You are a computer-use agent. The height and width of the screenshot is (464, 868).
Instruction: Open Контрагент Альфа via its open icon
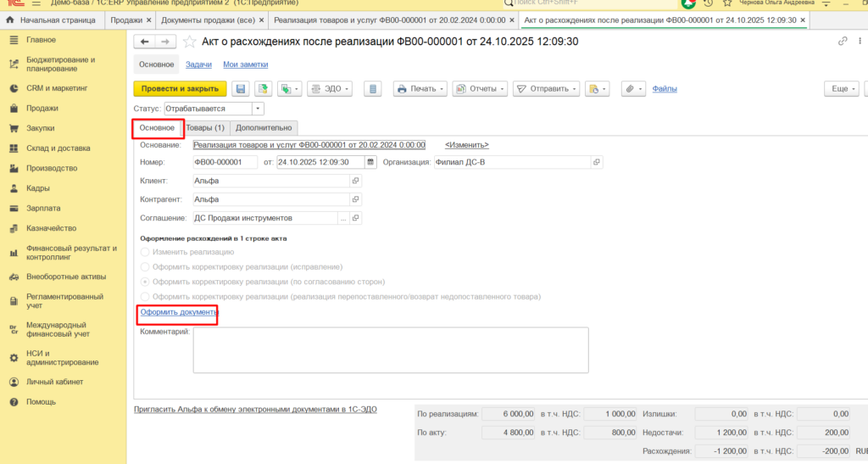[355, 199]
